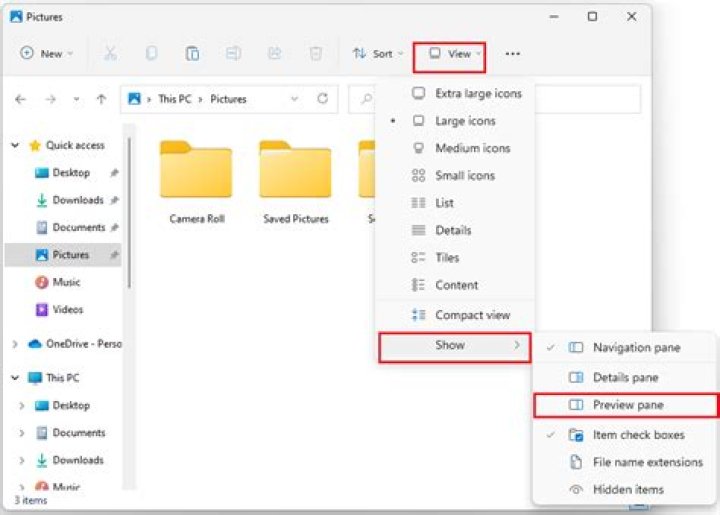Refresh the Pictures folder
The image size is (720, 515).
(x=323, y=98)
